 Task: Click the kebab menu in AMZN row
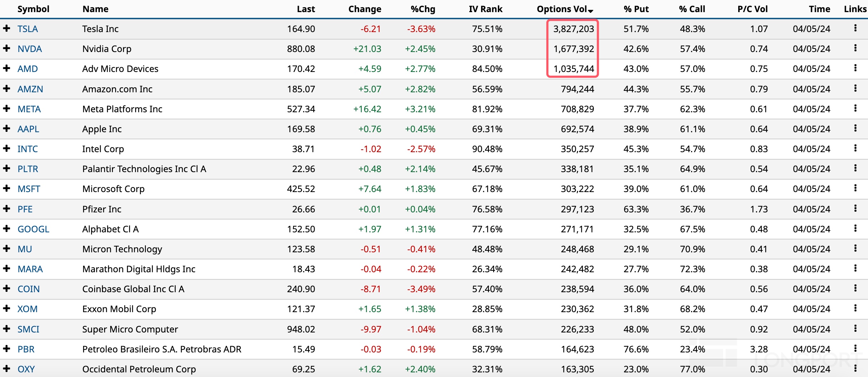click(855, 88)
